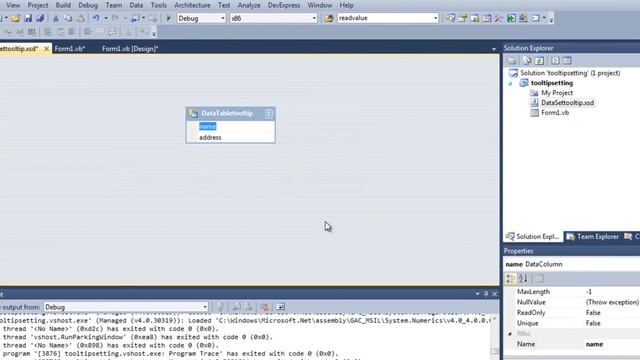The height and width of the screenshot is (360, 640).
Task: Select DataSettooltip.xsd in Solution Explorer
Action: 567,103
